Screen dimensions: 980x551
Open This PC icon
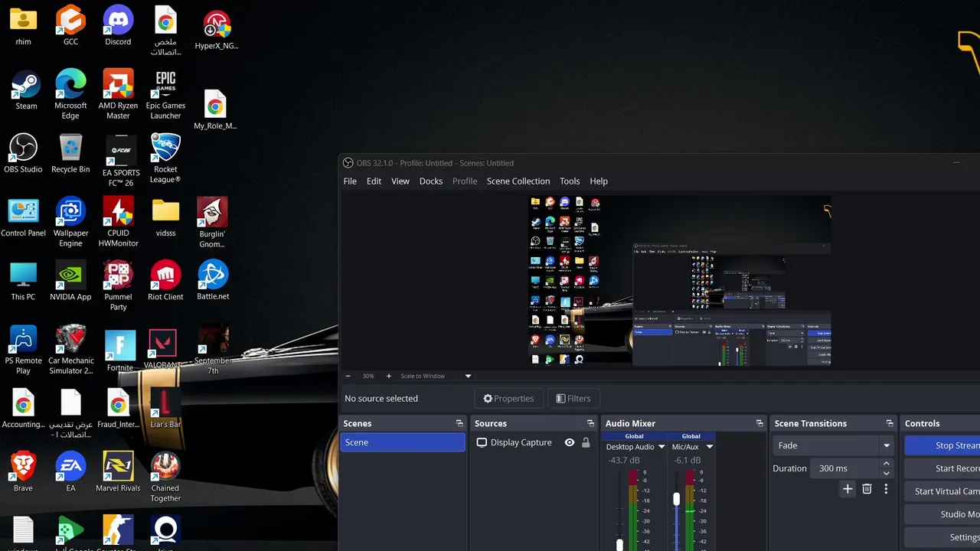(x=23, y=282)
